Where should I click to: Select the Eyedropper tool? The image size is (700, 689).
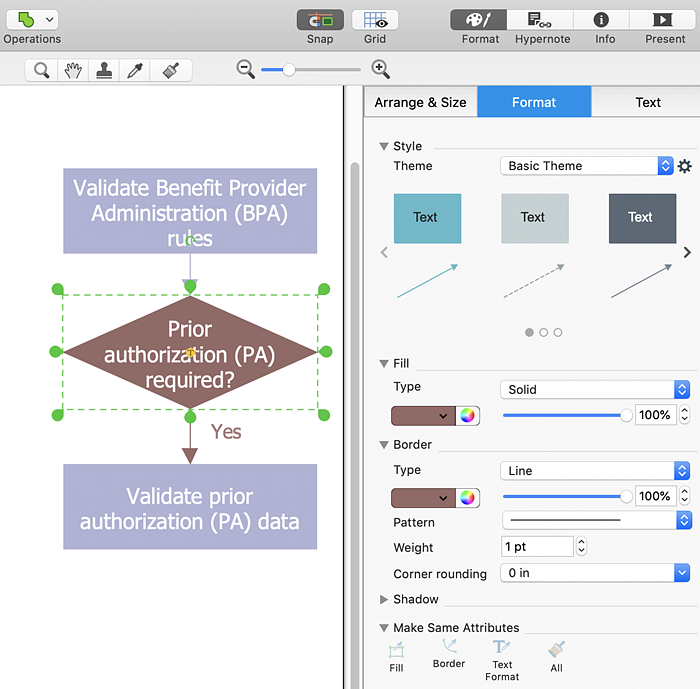pos(135,70)
